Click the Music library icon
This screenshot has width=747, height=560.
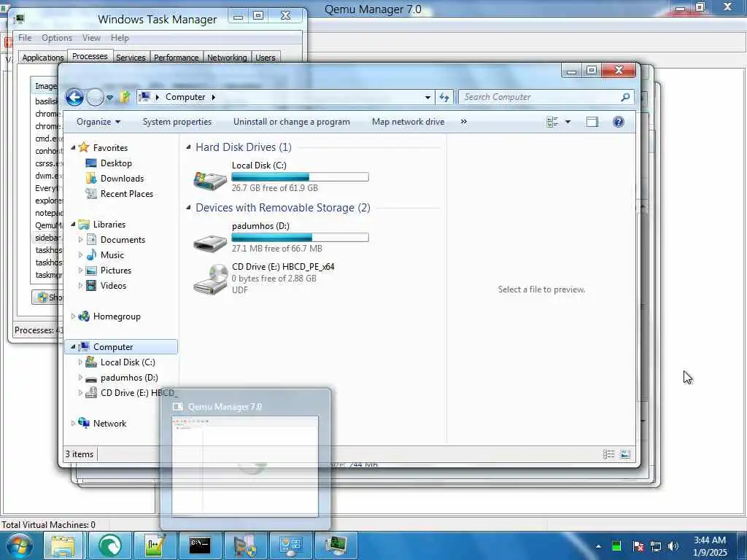(91, 254)
